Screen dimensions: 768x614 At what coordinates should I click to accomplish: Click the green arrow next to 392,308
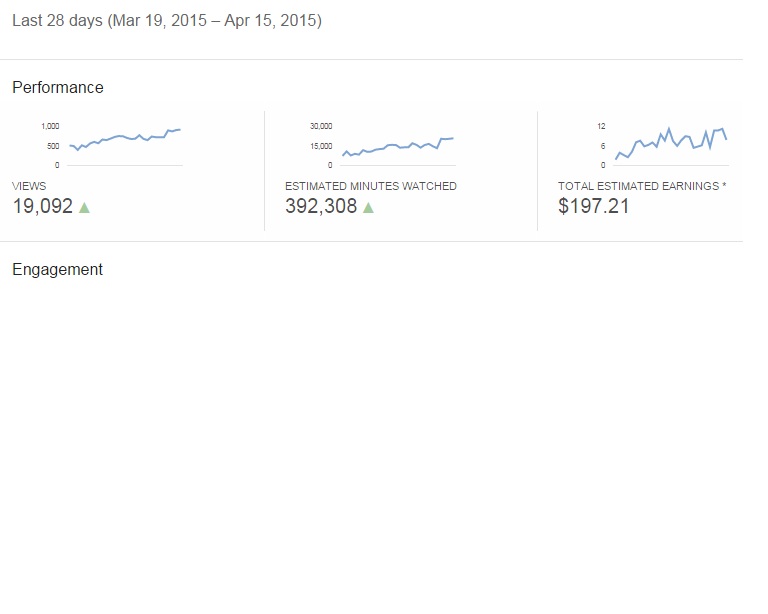[x=368, y=208]
